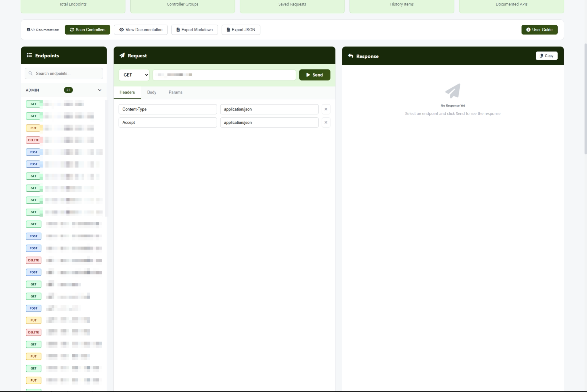Edit the Content-Type value application/json field
Screen dimensions: 587x392
[x=269, y=109]
